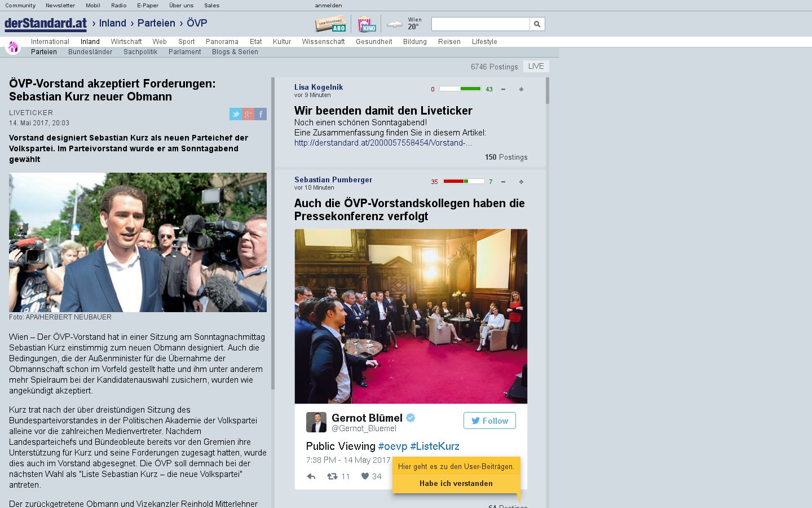Open the Blogs & Serien subsection

point(235,52)
